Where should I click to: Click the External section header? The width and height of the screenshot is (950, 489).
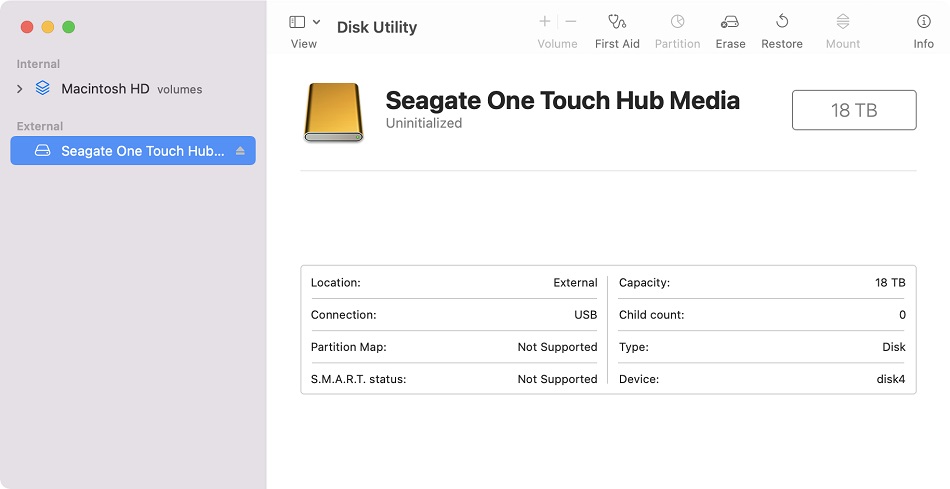(39, 126)
